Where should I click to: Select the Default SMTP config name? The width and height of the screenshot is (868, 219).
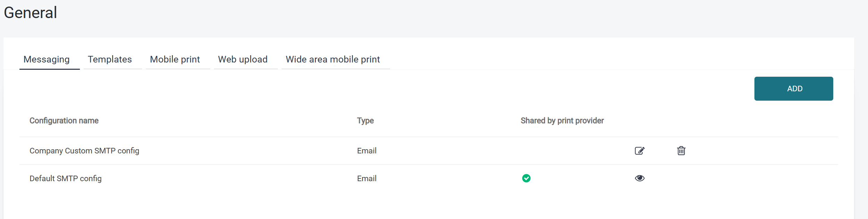point(66,178)
